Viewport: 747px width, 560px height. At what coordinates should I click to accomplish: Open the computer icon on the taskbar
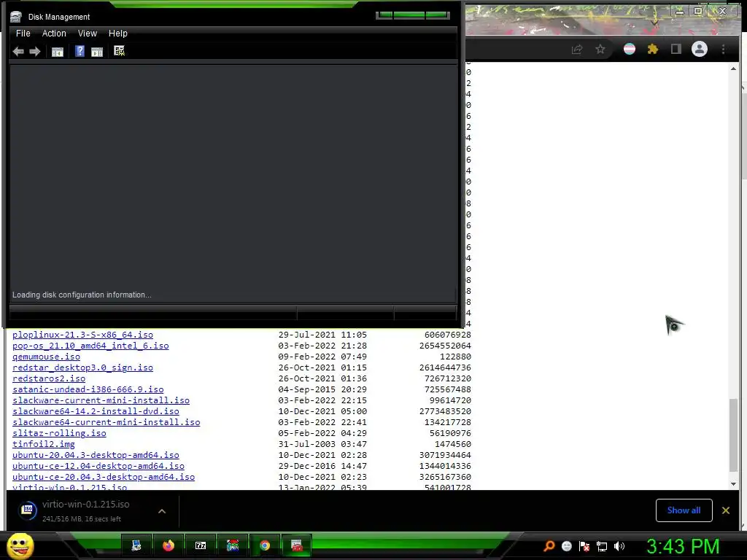136,545
